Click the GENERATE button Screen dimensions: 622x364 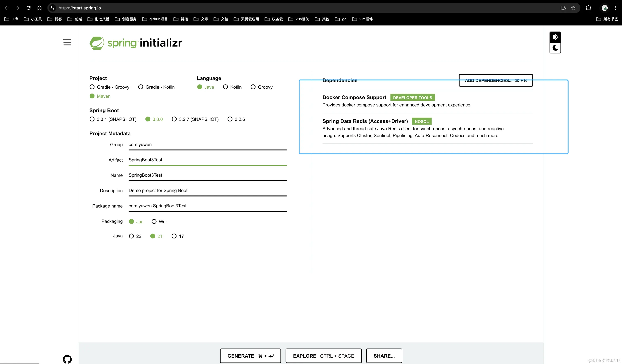pos(250,356)
